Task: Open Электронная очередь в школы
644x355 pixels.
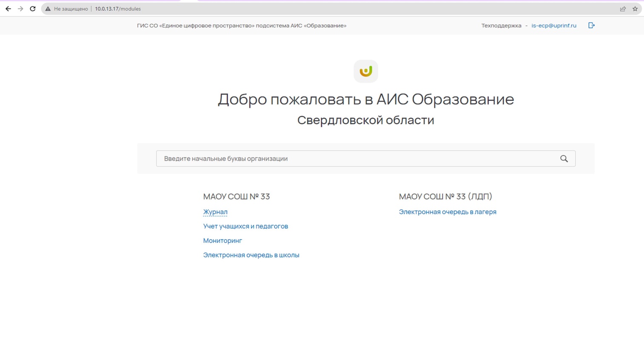Action: click(251, 255)
